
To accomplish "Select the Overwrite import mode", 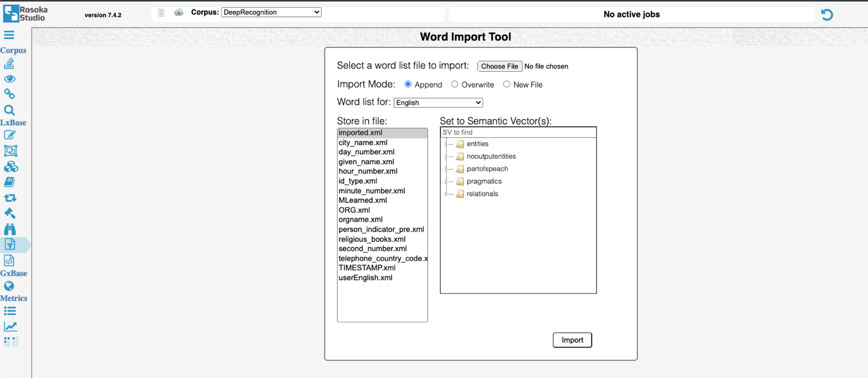I will click(455, 84).
